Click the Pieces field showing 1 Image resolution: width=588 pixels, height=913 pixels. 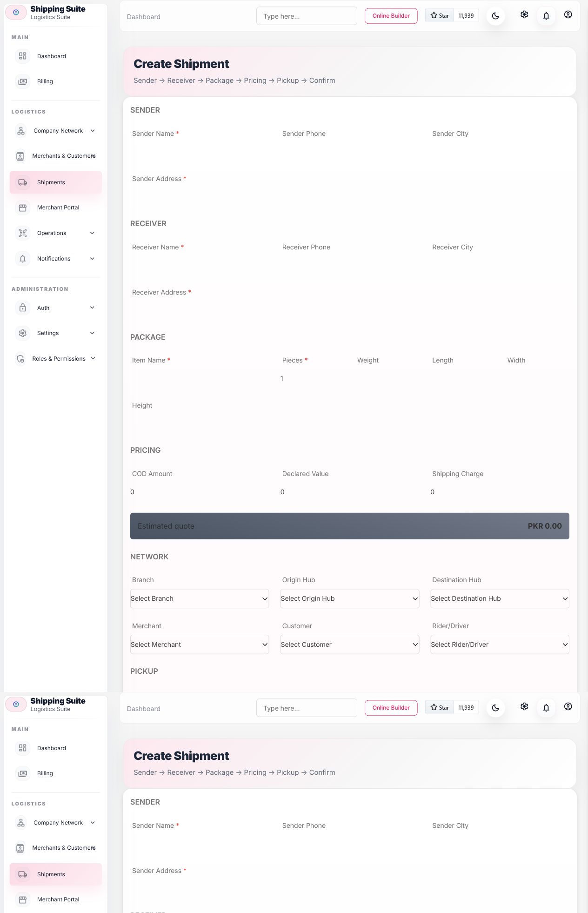point(312,378)
